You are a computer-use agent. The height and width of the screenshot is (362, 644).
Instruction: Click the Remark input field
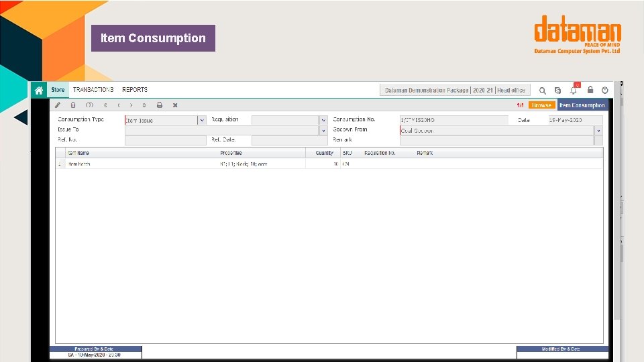[x=497, y=140]
